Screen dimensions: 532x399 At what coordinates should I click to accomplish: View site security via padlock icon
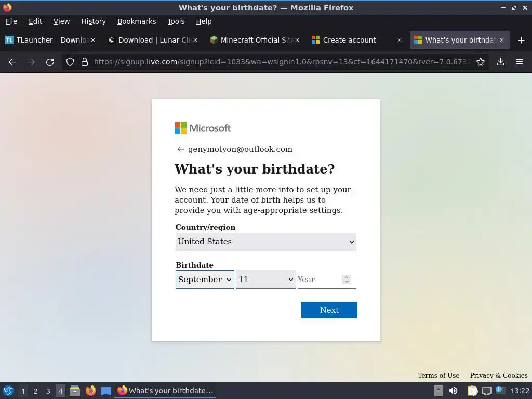coord(85,62)
